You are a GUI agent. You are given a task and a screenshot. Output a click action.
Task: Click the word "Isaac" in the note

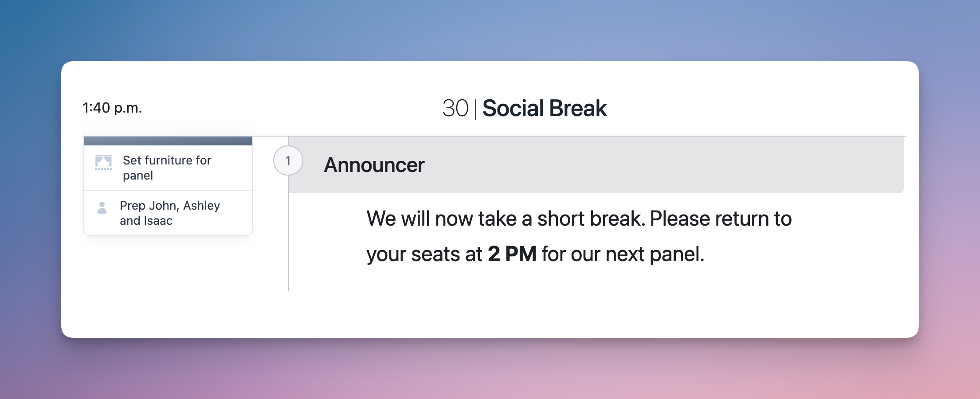tap(158, 221)
